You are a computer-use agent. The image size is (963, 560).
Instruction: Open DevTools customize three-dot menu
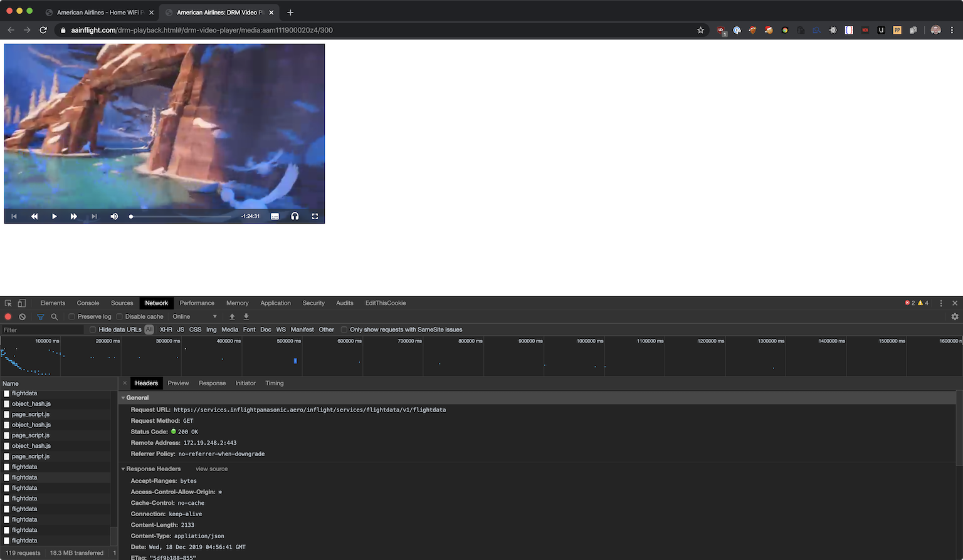pyautogui.click(x=940, y=303)
